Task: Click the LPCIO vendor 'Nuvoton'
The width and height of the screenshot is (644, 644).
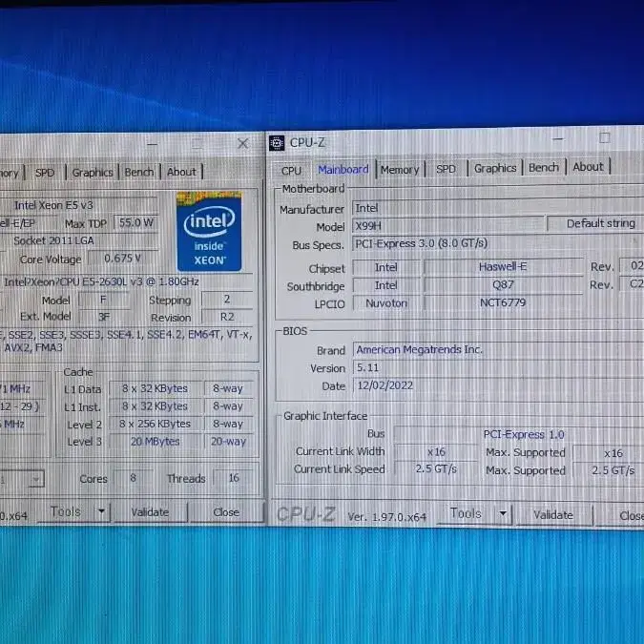Action: click(386, 303)
